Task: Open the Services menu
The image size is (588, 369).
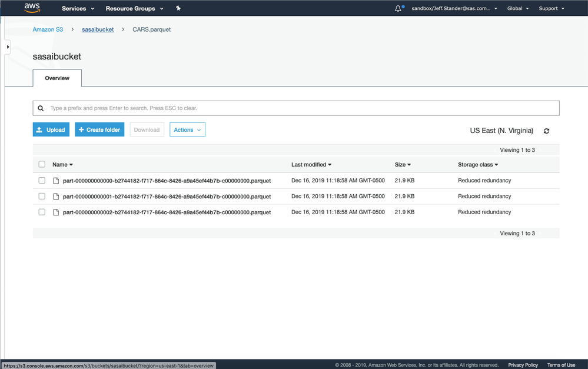Action: coord(78,9)
